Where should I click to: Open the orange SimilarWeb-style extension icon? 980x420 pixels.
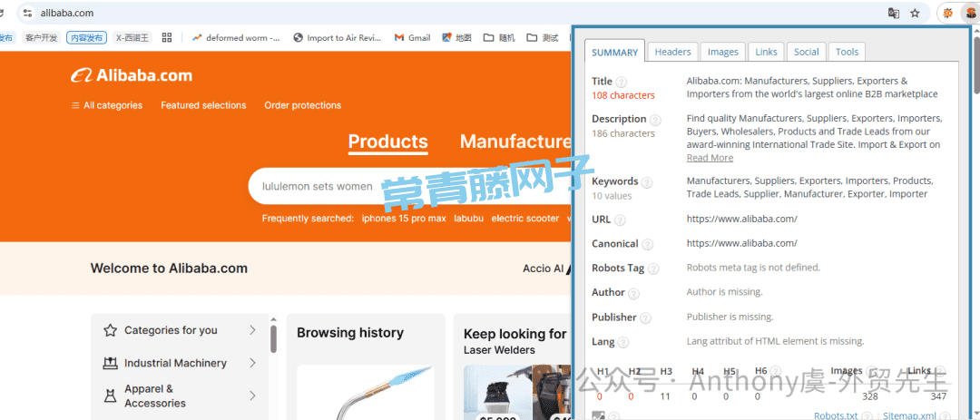947,13
